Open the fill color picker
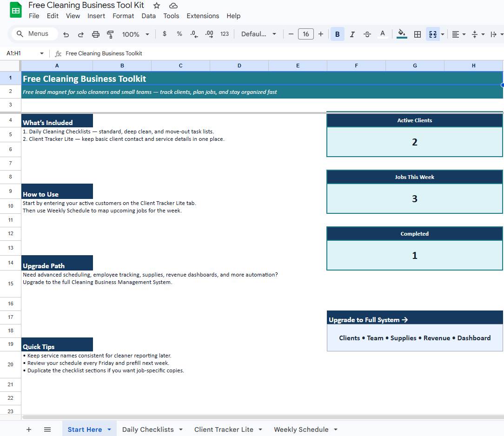The width and height of the screenshot is (504, 436). 402,34
